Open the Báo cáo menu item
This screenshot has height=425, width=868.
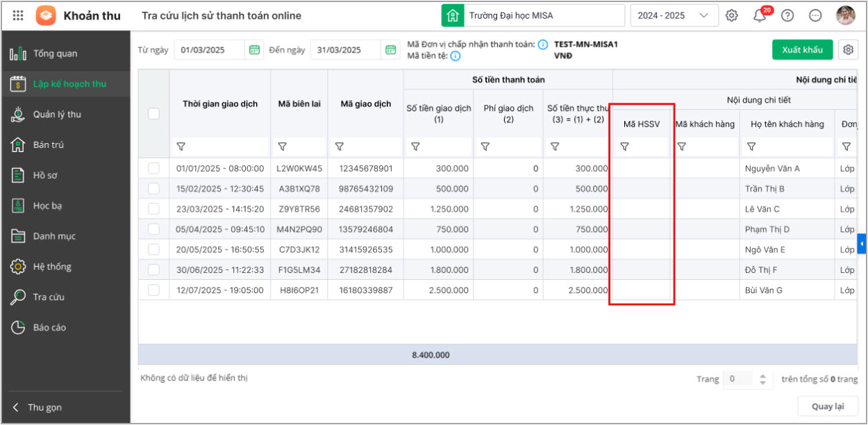pyautogui.click(x=49, y=328)
